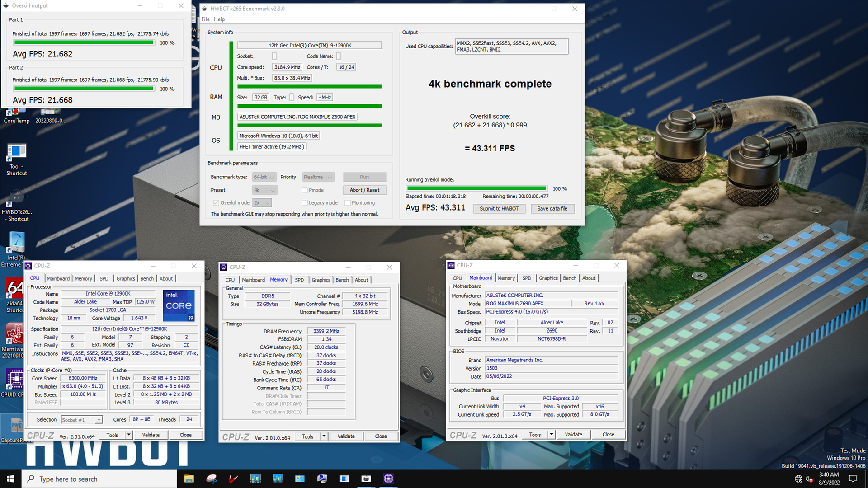
Task: Switch to HWBOT x265 taskbar icon
Action: tap(366, 479)
